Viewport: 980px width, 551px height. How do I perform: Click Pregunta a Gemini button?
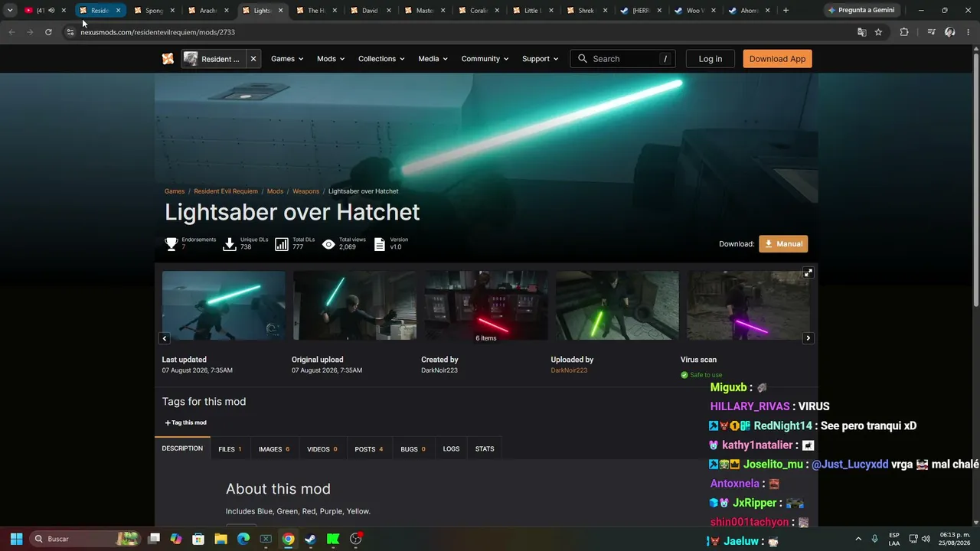[861, 11]
